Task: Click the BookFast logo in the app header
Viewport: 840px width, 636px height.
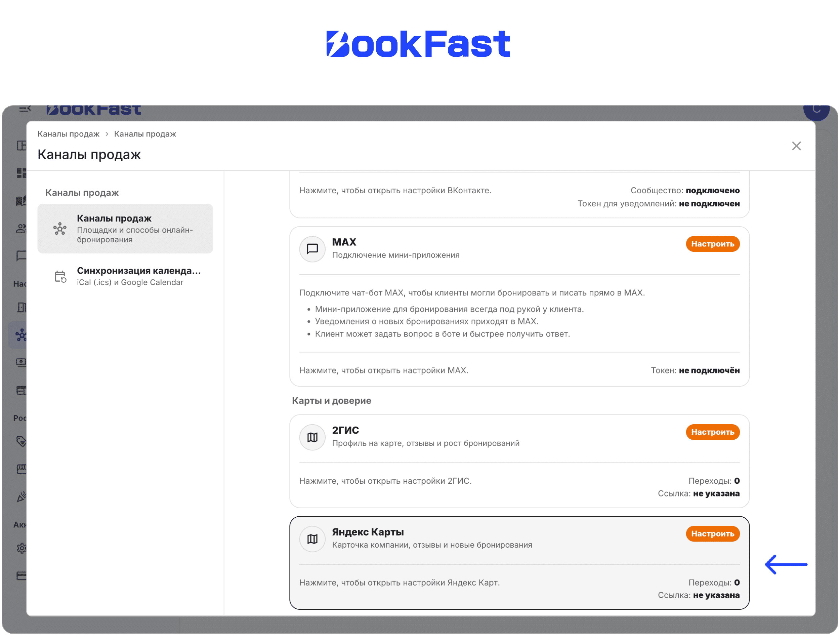Action: [x=93, y=110]
